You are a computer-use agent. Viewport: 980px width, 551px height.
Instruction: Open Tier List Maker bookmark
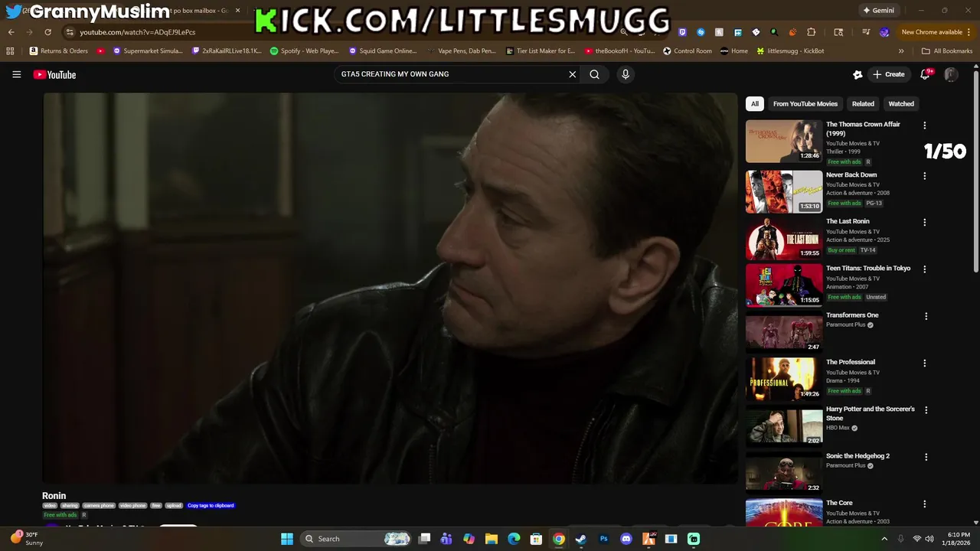[x=540, y=51]
